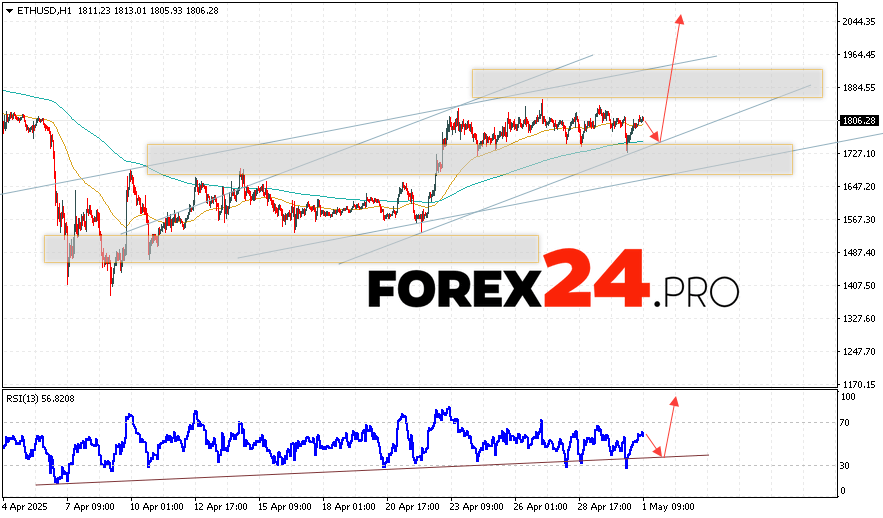Click the RSI scale value 30

(846, 466)
